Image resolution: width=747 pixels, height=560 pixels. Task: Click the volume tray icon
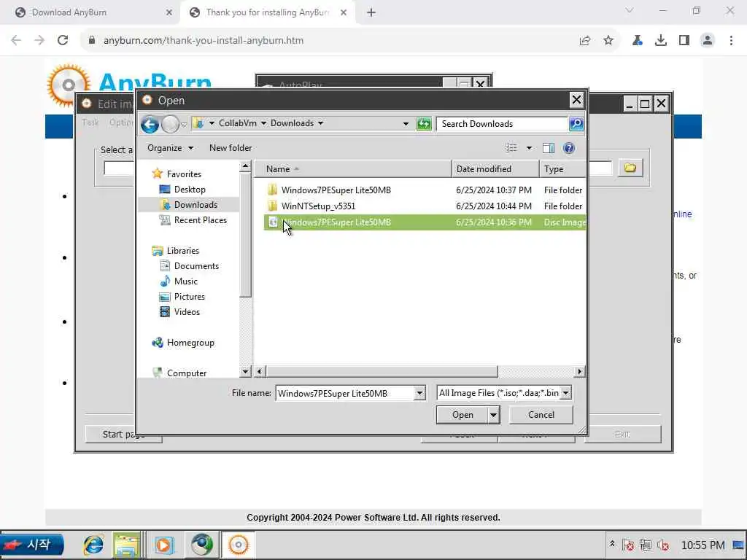(663, 545)
